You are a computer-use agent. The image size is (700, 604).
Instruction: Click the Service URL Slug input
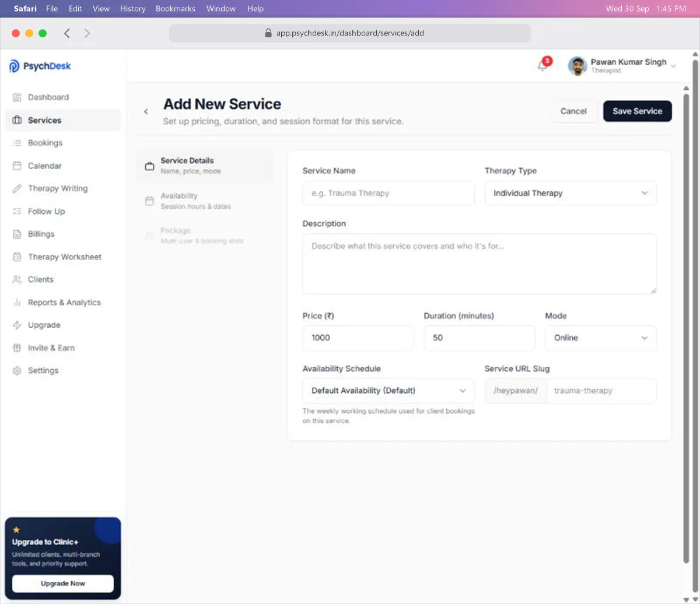(x=601, y=391)
